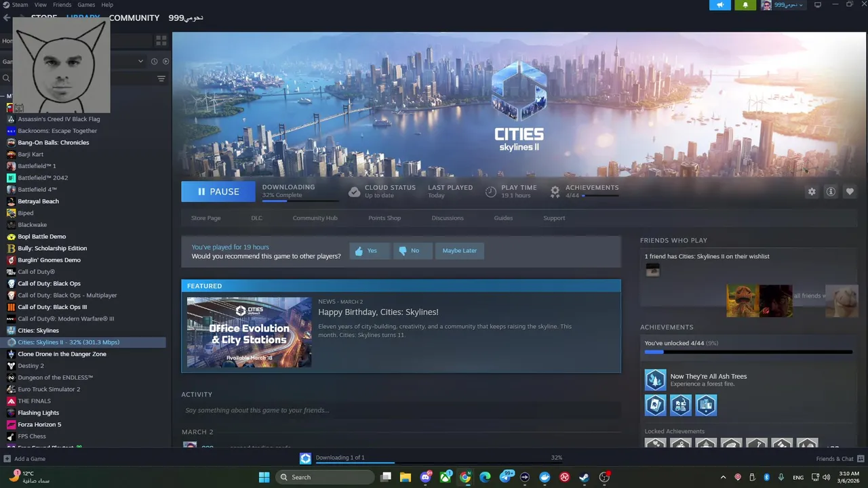Show game info circle icon
The image size is (868, 488).
[830, 192]
